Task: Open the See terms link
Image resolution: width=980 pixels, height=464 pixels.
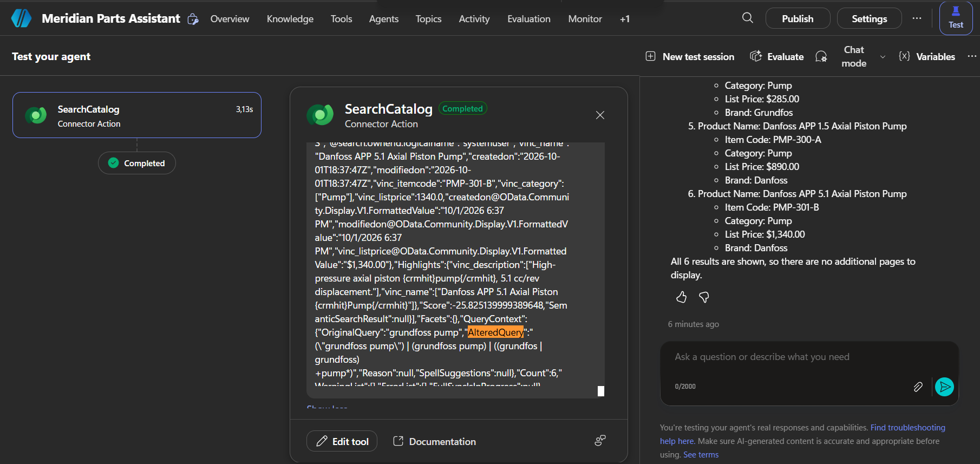Action: pyautogui.click(x=701, y=455)
